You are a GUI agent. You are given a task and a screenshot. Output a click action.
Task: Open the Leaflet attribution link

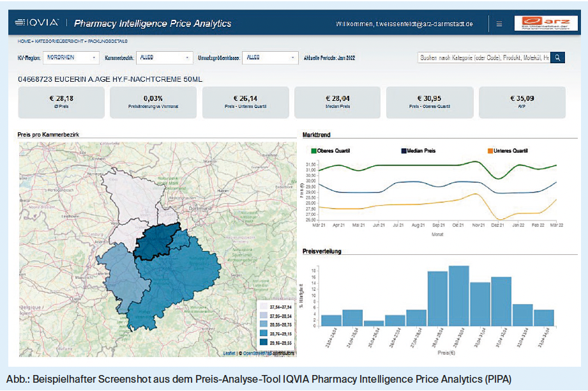(x=229, y=353)
